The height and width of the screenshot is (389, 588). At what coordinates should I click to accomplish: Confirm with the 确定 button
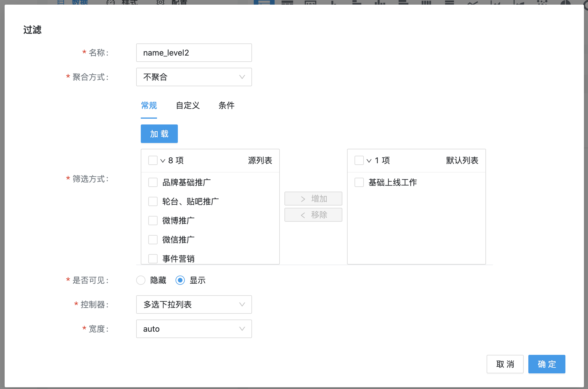tap(547, 364)
